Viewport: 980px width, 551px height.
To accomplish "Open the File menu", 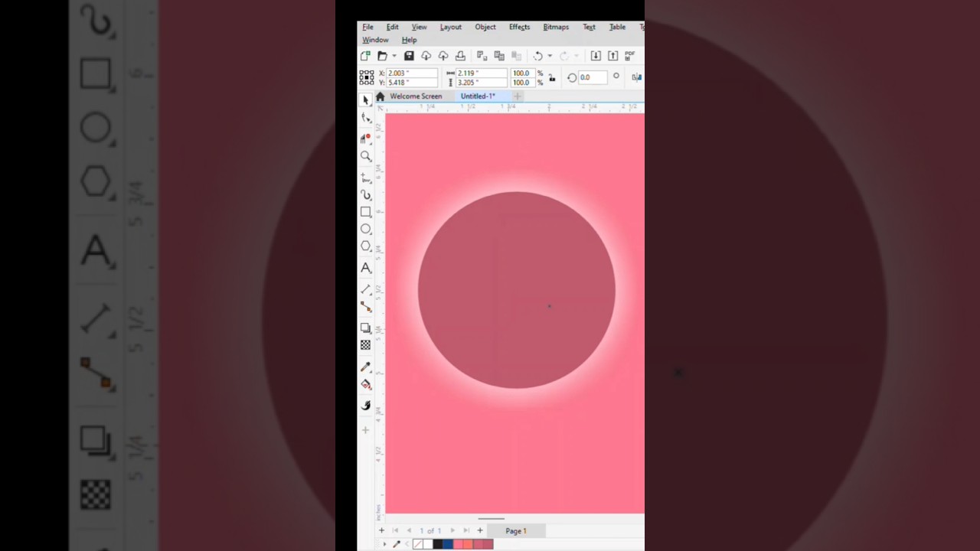I will 367,27.
